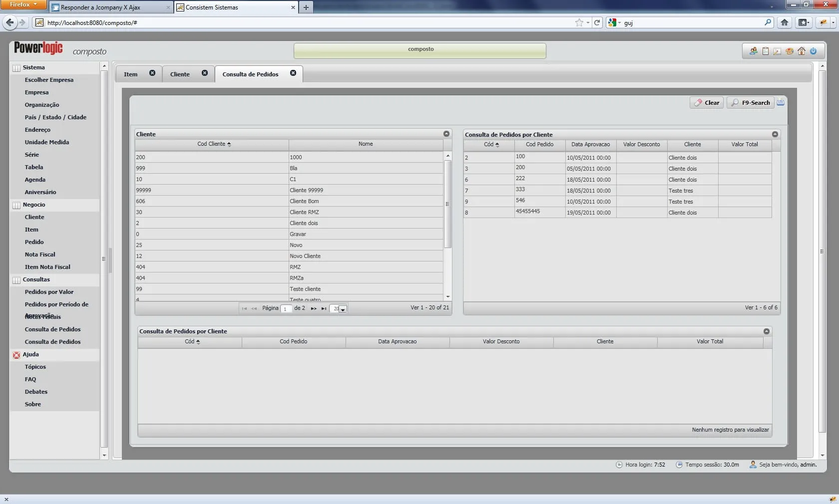Viewport: 839px width, 504px height.
Task: Go to next page in Cliente grid
Action: click(314, 308)
